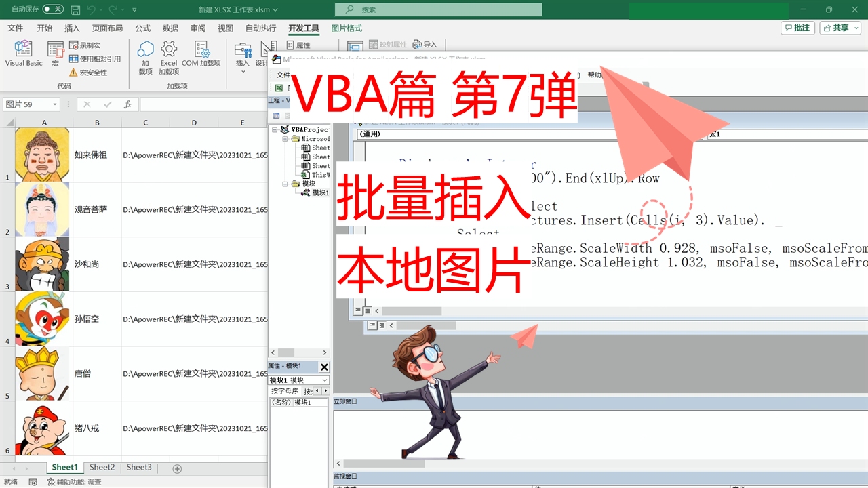Collapse the Microsoft Excel Objects tree node
868x488 pixels.
(285, 138)
